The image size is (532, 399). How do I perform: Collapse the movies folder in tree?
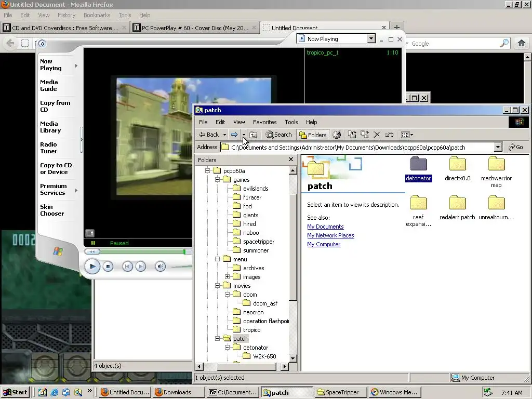pos(218,285)
